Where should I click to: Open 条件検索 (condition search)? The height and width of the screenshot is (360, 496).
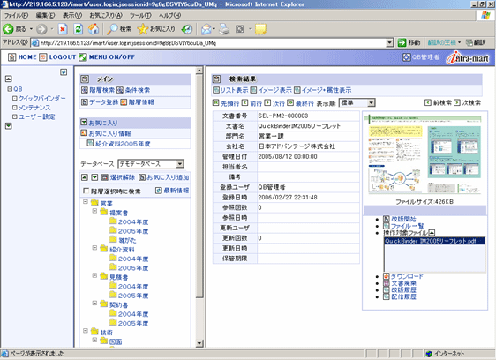pos(133,90)
